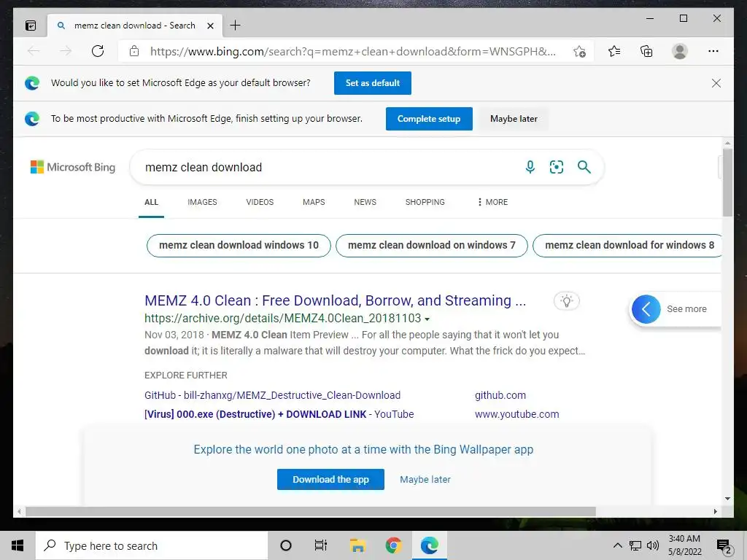Switch to VIDEOS tab
The image size is (747, 560).
pyautogui.click(x=260, y=202)
